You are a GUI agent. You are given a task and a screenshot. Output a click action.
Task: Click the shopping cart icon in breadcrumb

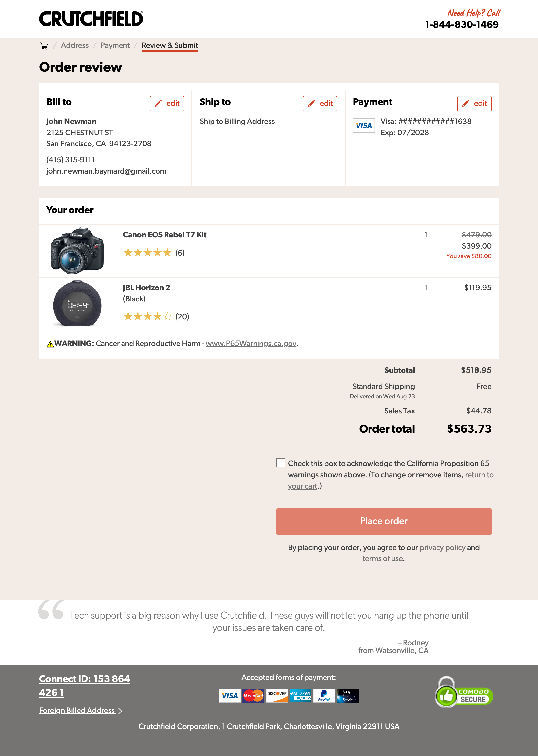click(x=44, y=46)
